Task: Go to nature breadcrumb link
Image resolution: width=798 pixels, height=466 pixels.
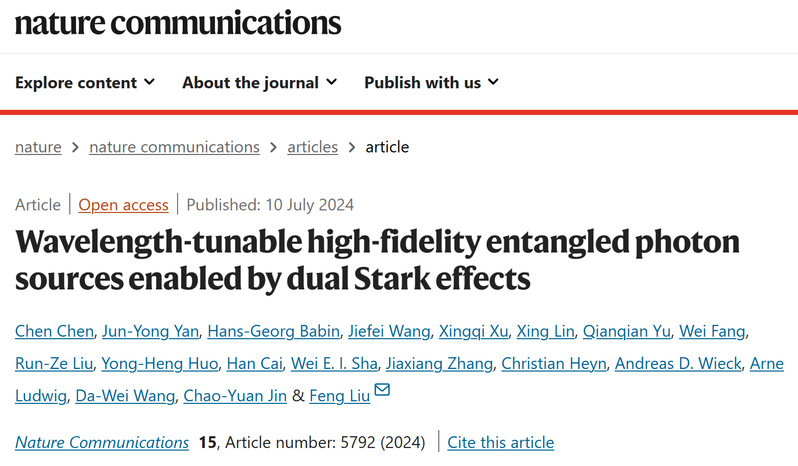Action: click(x=38, y=147)
